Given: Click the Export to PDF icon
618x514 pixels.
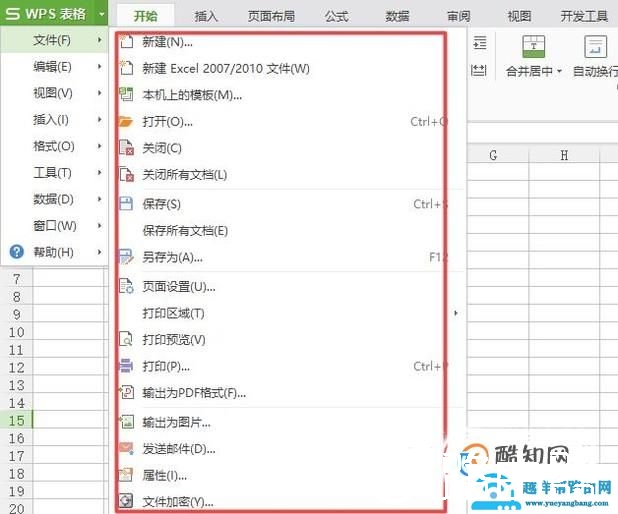Looking at the screenshot, I should (x=126, y=392).
